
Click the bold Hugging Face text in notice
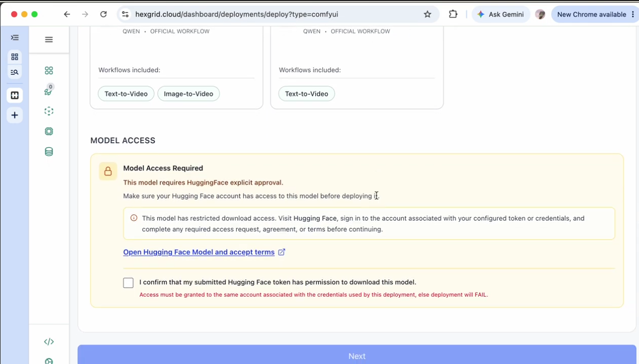tap(315, 218)
